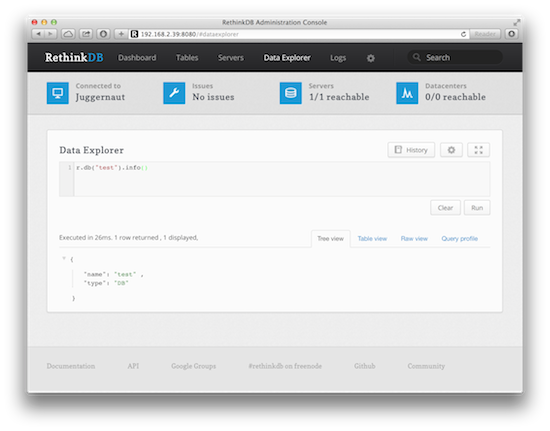Screen dimensions: 550x431
Task: Click the Data Explorer heading
Action: (x=92, y=150)
